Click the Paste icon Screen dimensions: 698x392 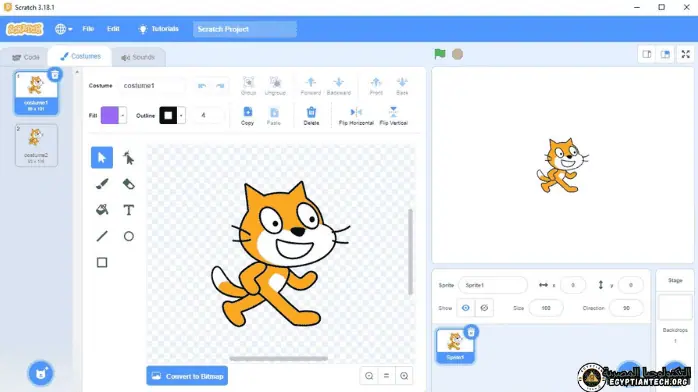tap(274, 116)
